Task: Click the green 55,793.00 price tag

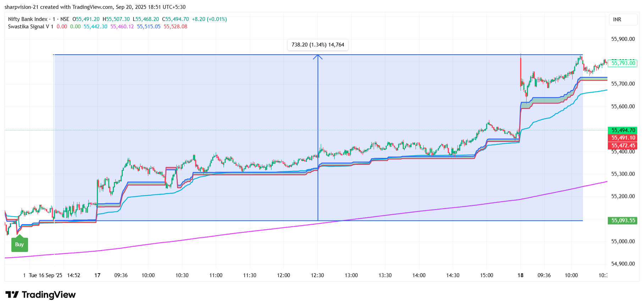Action: pos(623,63)
